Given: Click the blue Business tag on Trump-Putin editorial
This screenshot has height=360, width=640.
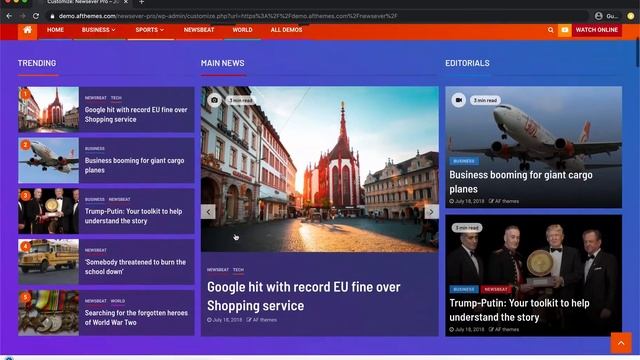Looking at the screenshot, I should coord(464,289).
